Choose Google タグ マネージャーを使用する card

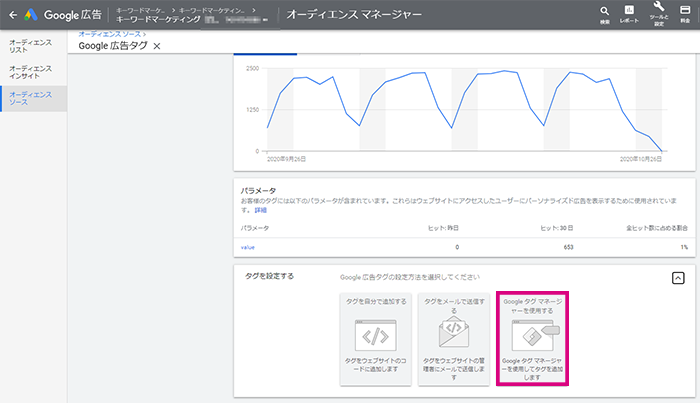[x=532, y=339]
